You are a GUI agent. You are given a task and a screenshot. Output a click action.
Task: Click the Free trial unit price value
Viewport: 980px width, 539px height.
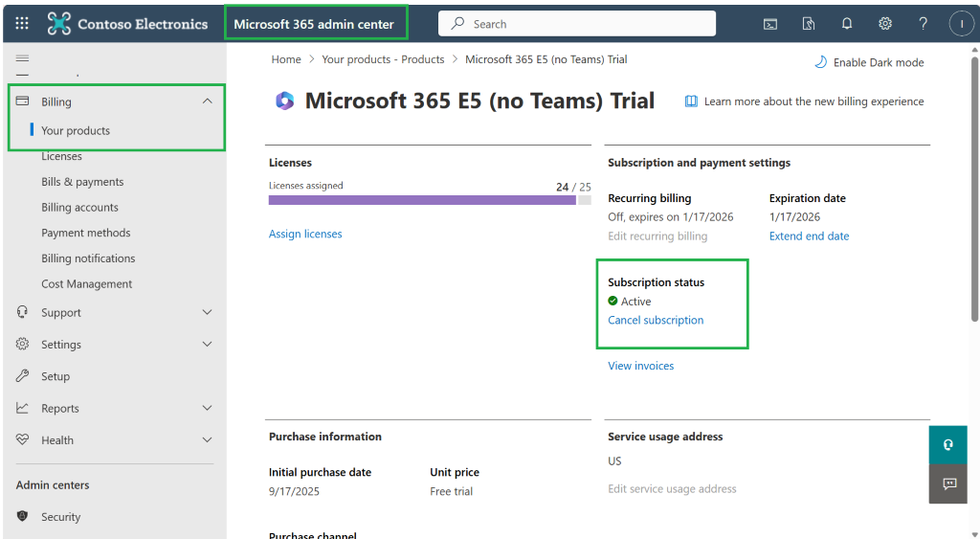click(x=452, y=491)
